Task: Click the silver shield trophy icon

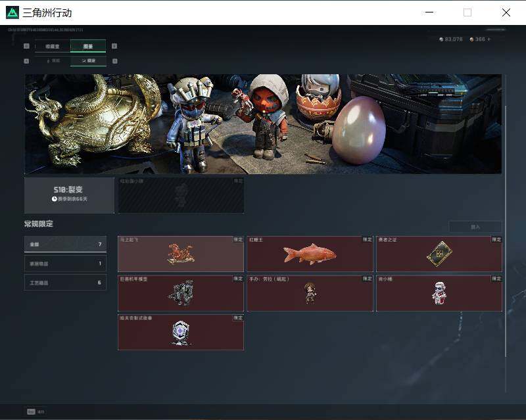Action: [181, 333]
